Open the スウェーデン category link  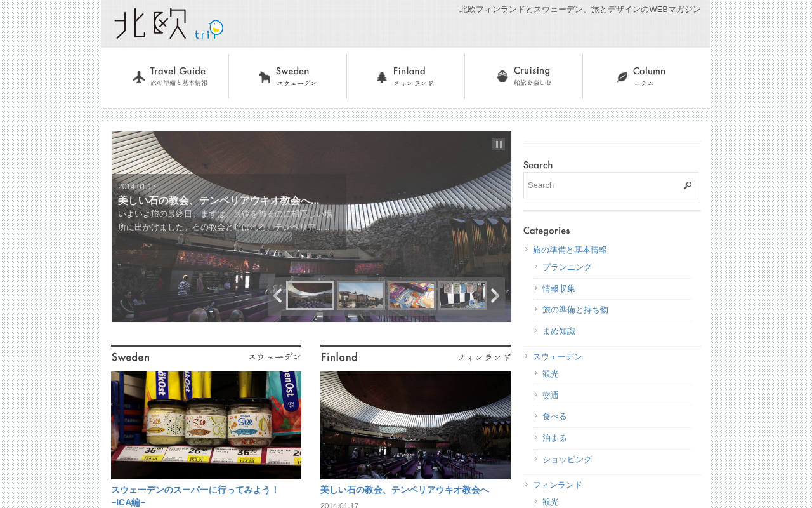[558, 357]
